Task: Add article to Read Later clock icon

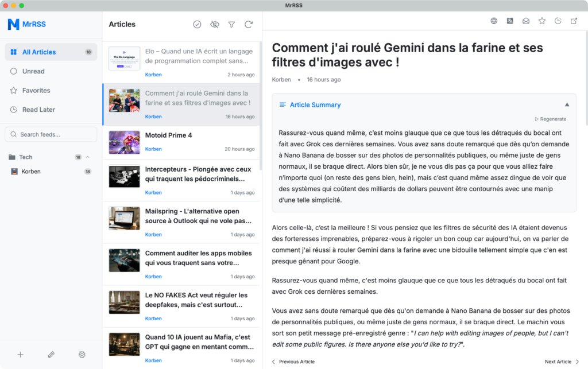Action: (558, 21)
